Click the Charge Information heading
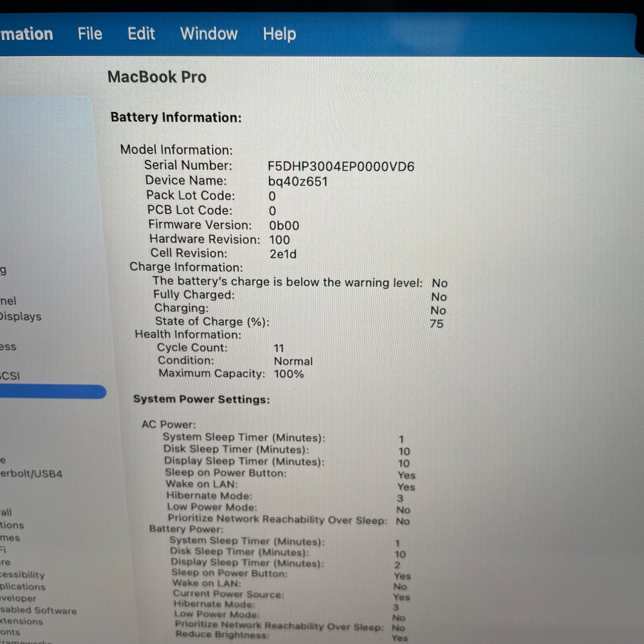Viewport: 644px width, 644px height. 186,267
